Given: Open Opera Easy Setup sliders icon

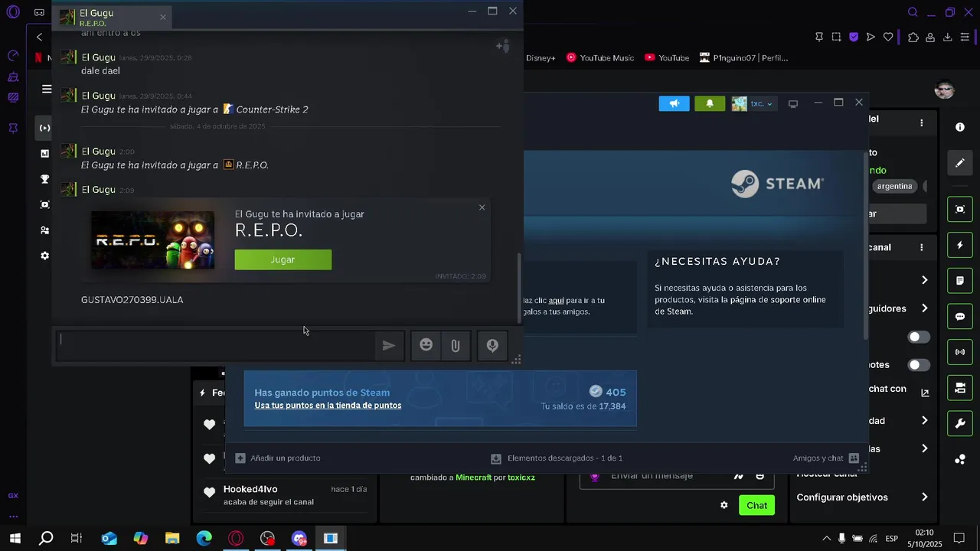Looking at the screenshot, I should point(965,37).
